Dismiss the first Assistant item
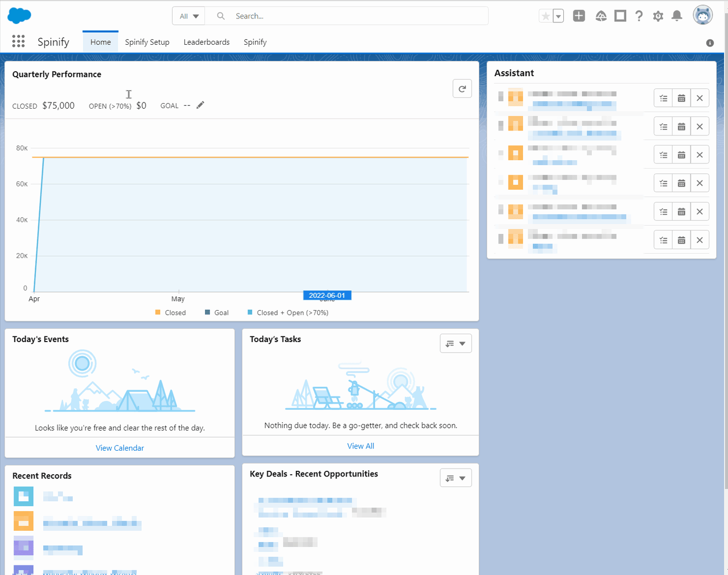This screenshot has width=728, height=575. tap(700, 98)
